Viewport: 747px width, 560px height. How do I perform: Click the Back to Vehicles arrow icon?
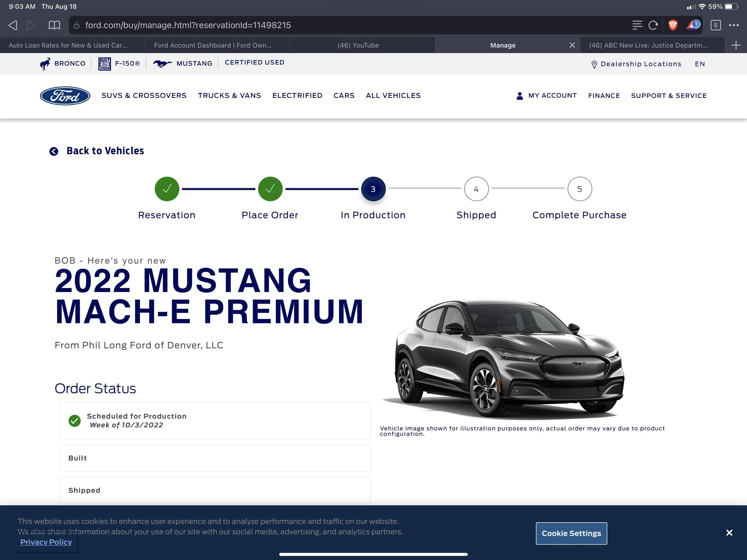tap(54, 151)
